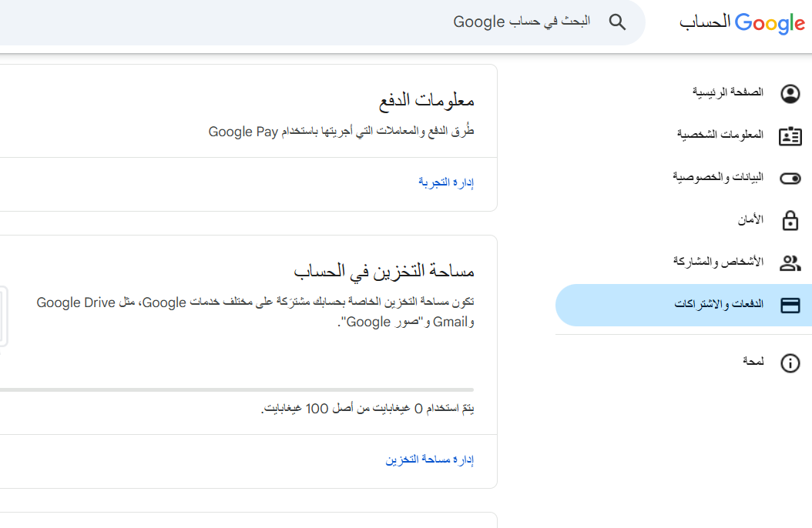Click the معلومات الدفع heading

click(426, 100)
